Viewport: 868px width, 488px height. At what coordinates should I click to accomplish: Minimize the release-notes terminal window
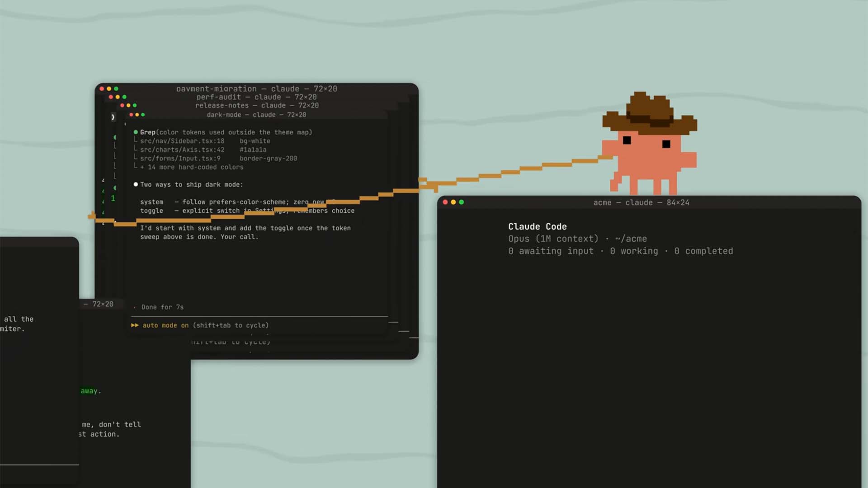[x=128, y=105]
